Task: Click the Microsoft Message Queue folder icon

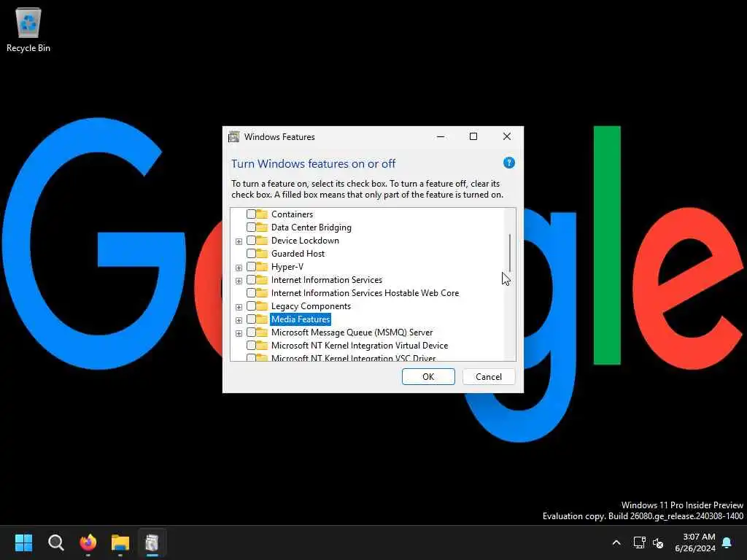Action: click(x=262, y=332)
